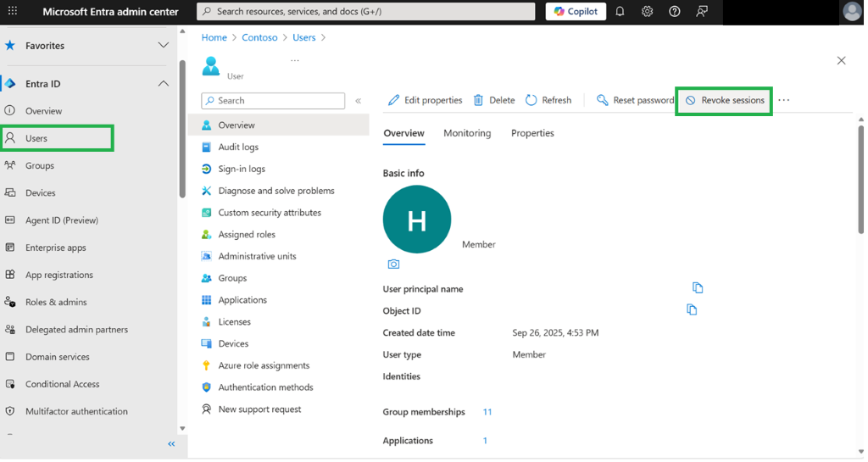This screenshot has width=868, height=462.
Task: Click Revoke sessions in the toolbar
Action: 724,100
